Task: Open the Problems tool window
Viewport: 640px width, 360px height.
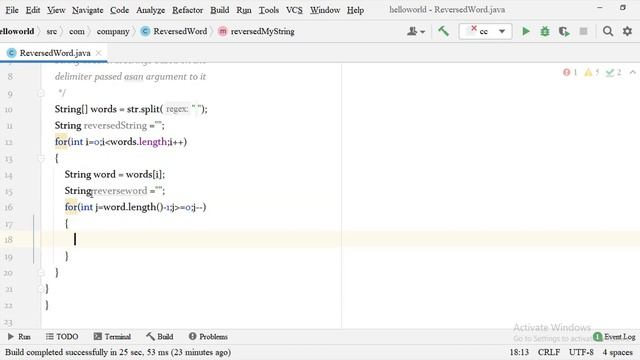Action: 208,337
